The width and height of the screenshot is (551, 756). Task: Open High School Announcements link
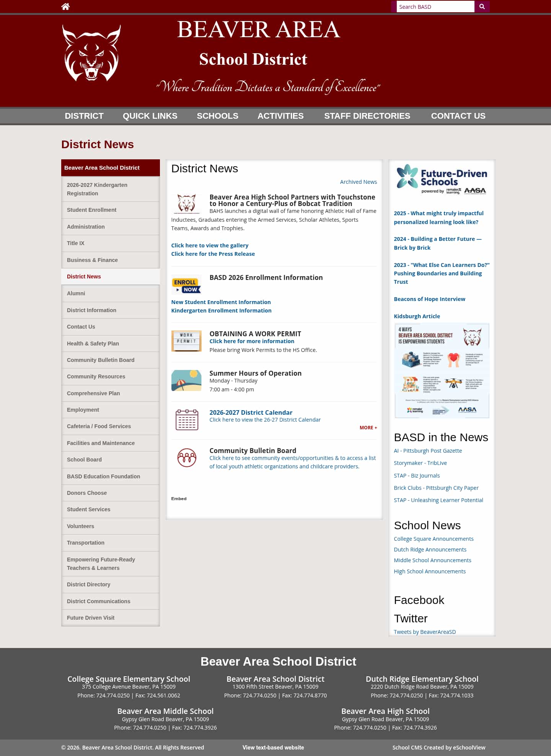tap(430, 571)
